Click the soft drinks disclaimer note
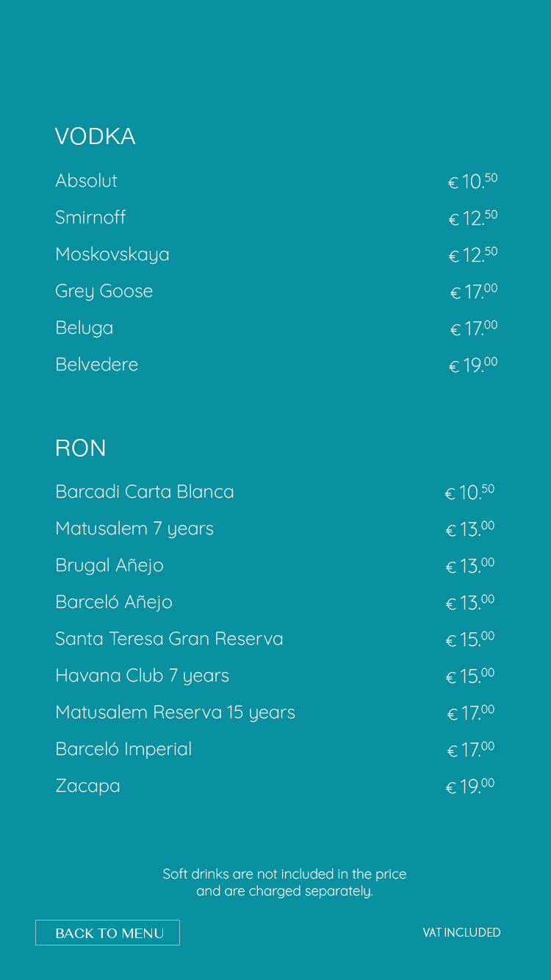This screenshot has width=551, height=980. coord(284,882)
